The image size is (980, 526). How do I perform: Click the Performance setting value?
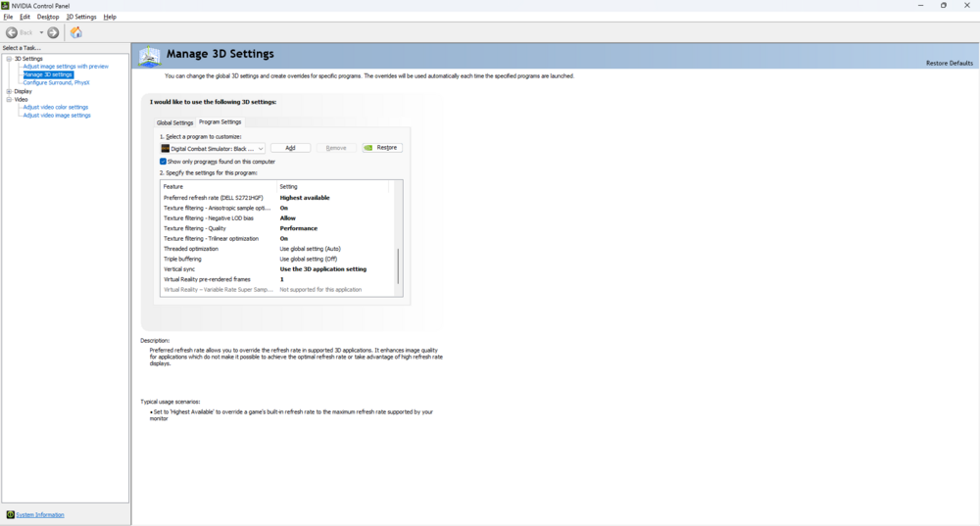299,228
